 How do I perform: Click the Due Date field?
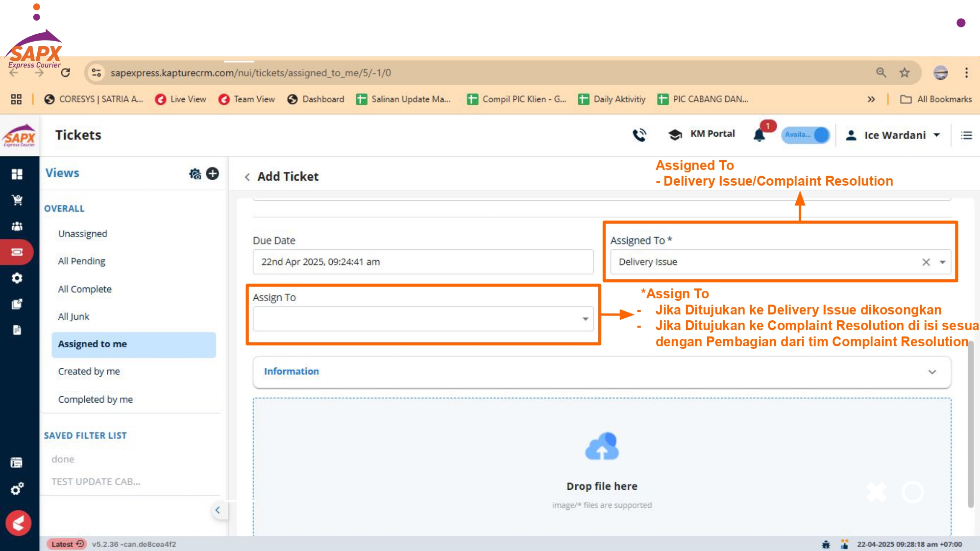pyautogui.click(x=423, y=262)
